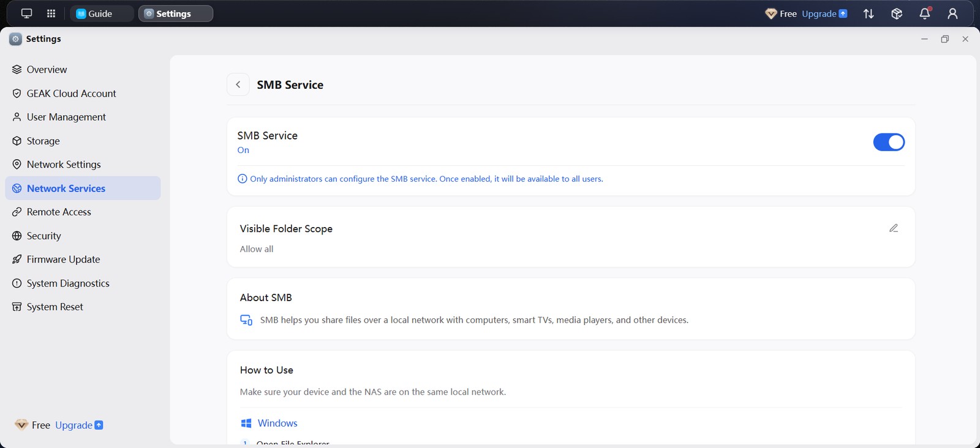The width and height of the screenshot is (980, 448).
Task: Toggle the SMB Service switch off
Action: coord(889,142)
